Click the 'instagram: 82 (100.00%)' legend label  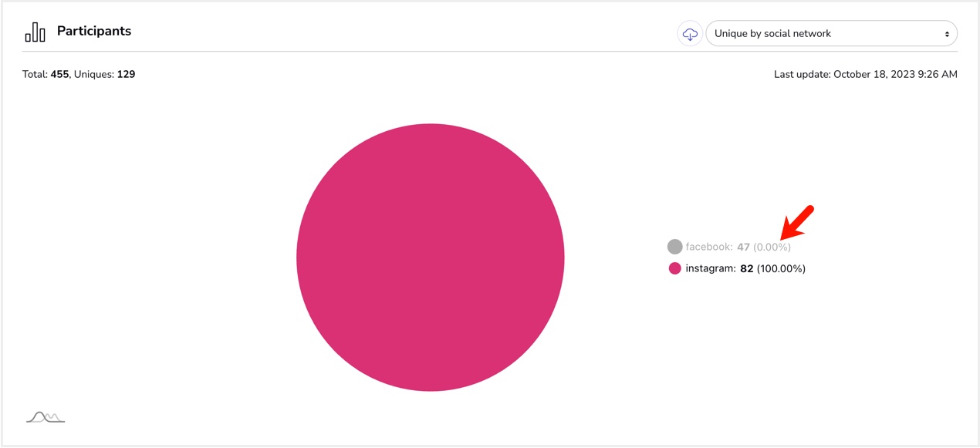click(x=745, y=268)
